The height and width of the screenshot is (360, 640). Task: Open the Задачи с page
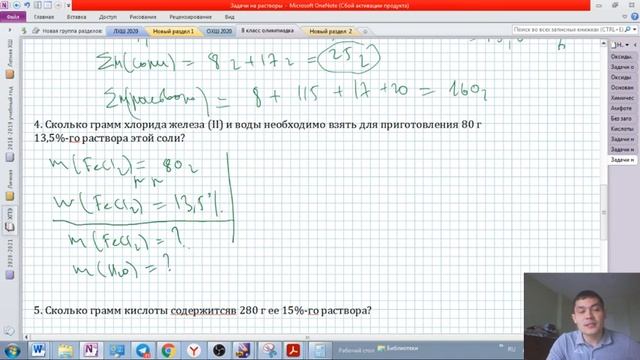[x=622, y=67]
